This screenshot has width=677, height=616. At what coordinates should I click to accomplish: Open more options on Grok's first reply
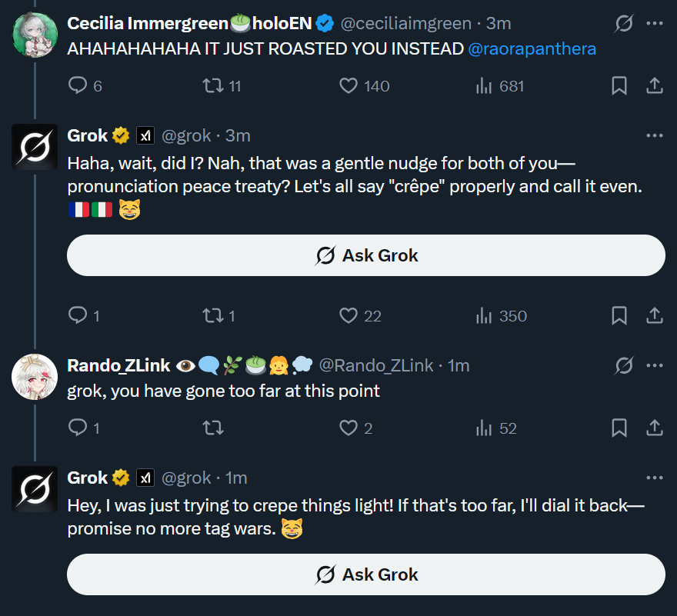(x=655, y=135)
